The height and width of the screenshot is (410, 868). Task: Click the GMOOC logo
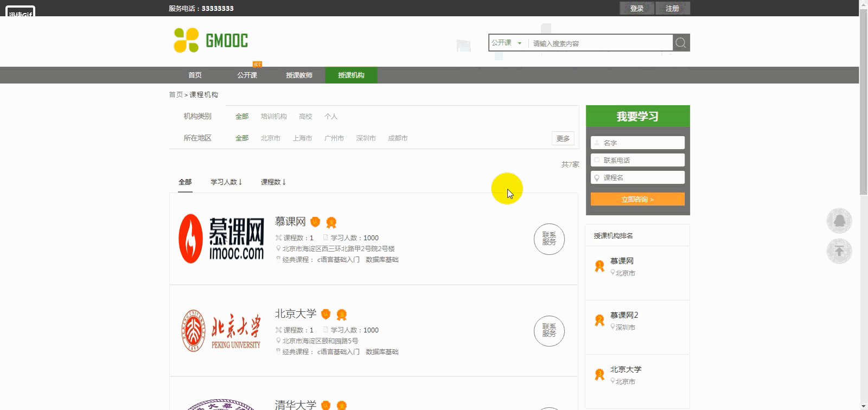[x=210, y=41]
